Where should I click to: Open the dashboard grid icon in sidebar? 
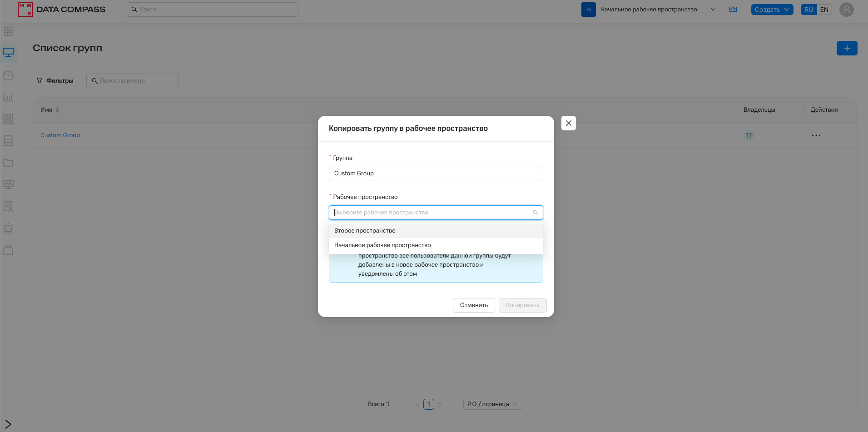(x=8, y=32)
